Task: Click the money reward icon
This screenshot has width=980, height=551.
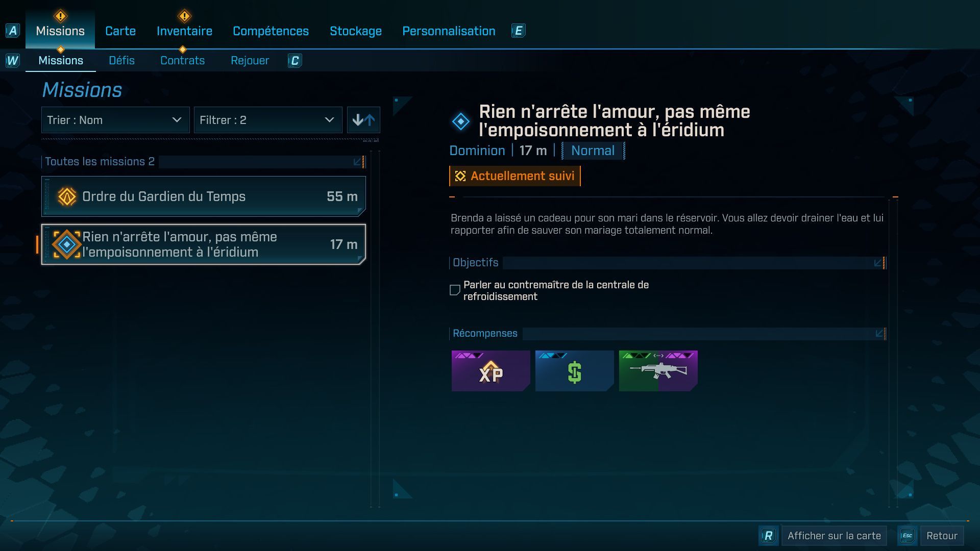Action: (574, 371)
